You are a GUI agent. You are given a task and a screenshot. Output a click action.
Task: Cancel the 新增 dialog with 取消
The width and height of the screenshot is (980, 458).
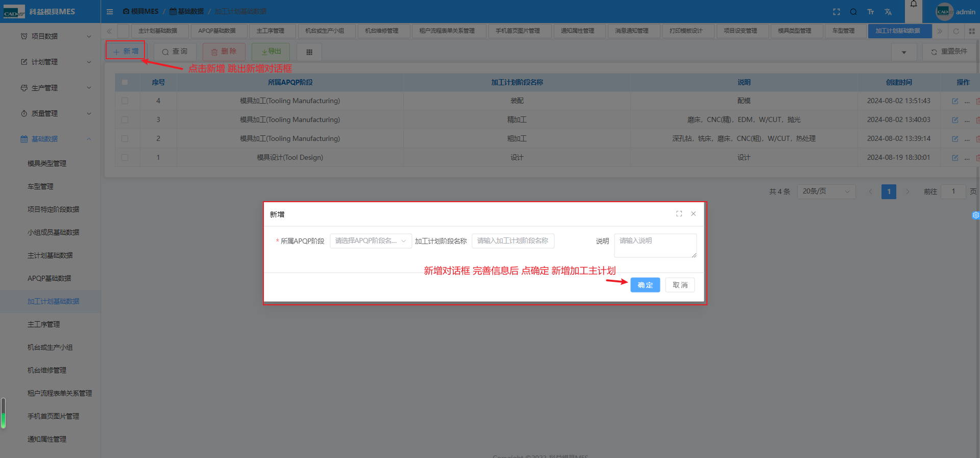tap(680, 285)
